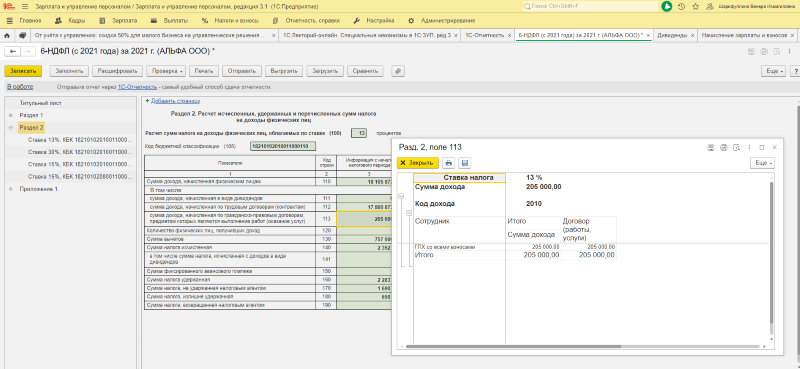800x369 pixels.
Task: Select Титульный лист in the tree
Action: point(41,103)
